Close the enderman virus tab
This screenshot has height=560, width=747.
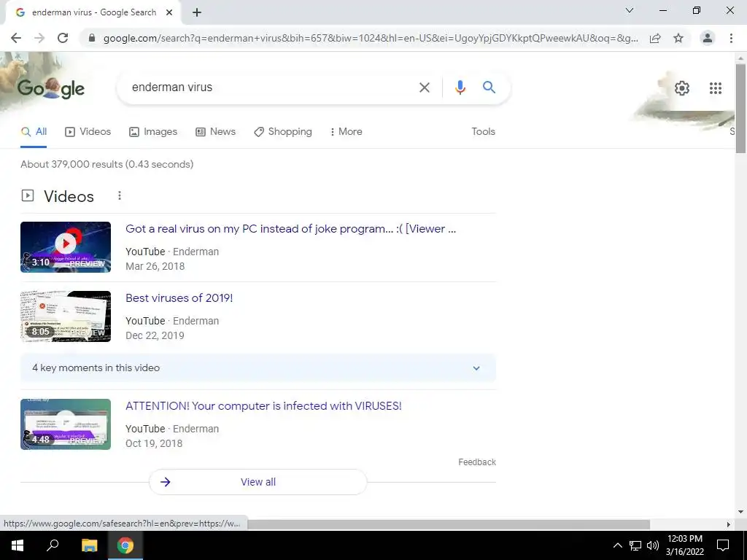pyautogui.click(x=169, y=13)
